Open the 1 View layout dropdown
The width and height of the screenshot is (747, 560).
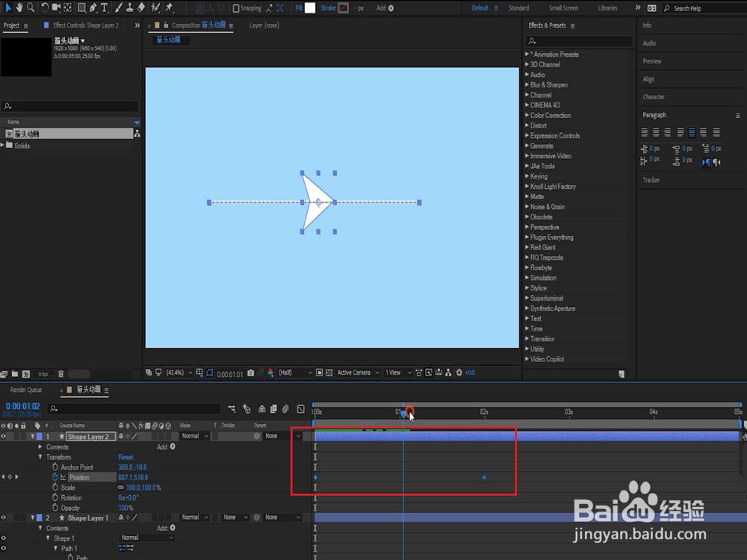point(398,373)
